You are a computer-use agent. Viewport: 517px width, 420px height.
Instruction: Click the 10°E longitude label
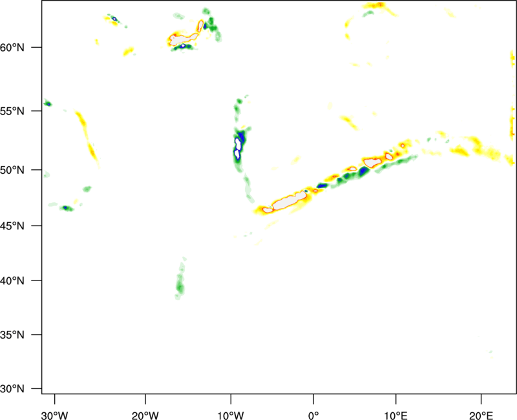point(395,415)
